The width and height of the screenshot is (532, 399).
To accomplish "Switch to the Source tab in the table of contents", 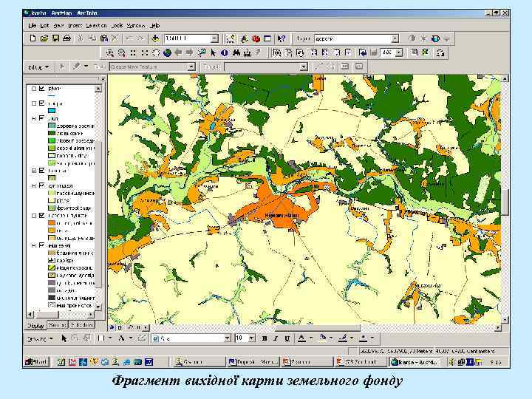I will click(x=59, y=325).
